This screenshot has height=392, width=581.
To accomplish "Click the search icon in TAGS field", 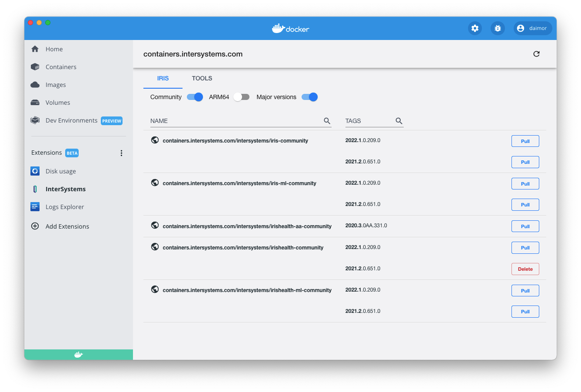I will [399, 121].
